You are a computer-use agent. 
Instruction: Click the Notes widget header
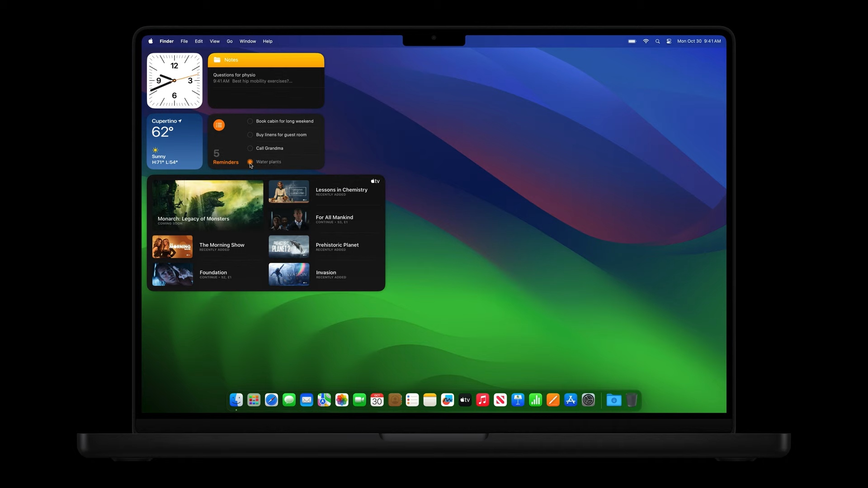tap(266, 60)
